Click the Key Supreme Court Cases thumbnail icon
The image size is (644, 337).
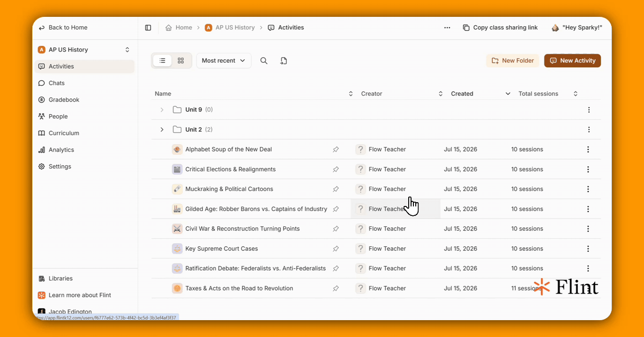pos(177,249)
